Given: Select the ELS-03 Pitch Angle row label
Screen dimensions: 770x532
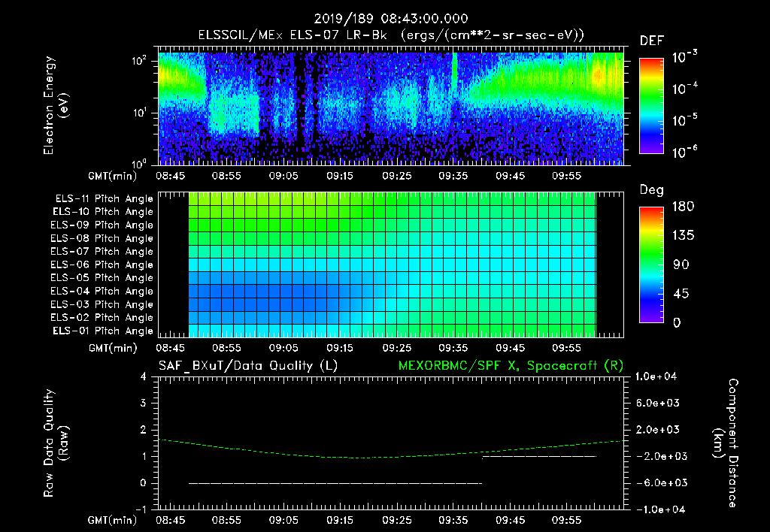Looking at the screenshot, I should tap(102, 304).
